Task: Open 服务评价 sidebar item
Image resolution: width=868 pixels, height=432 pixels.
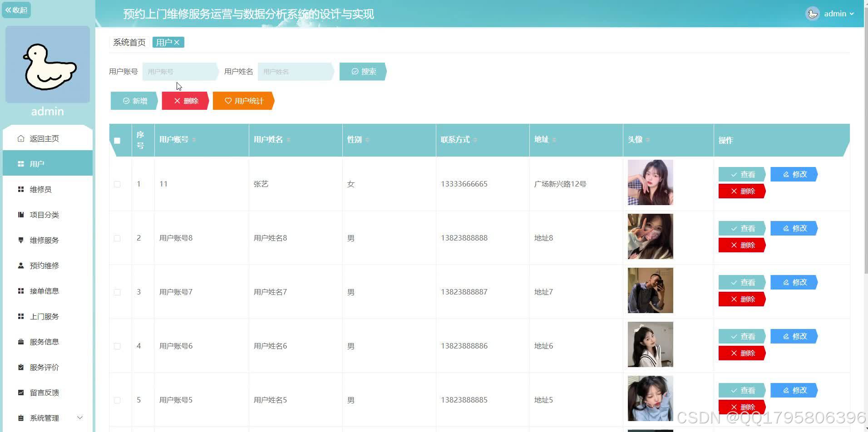Action: 48,367
